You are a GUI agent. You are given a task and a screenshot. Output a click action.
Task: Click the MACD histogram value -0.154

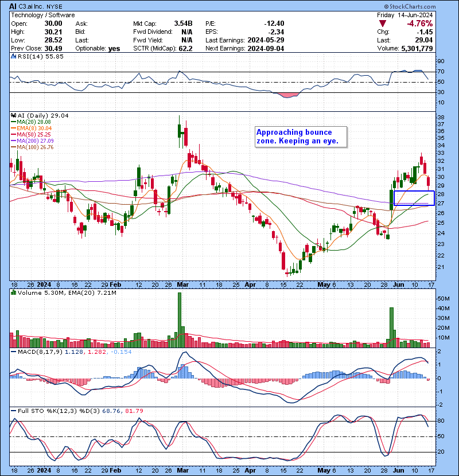point(121,352)
